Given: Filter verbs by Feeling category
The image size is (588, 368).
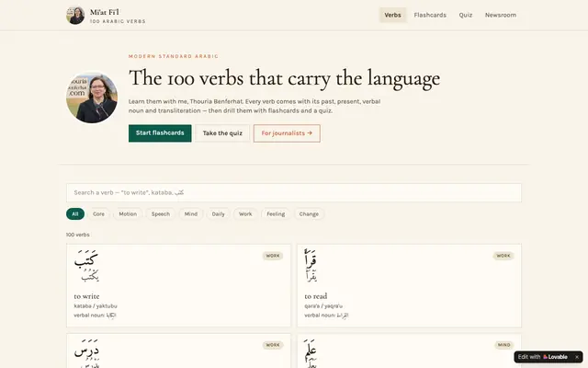Looking at the screenshot, I should click(276, 214).
